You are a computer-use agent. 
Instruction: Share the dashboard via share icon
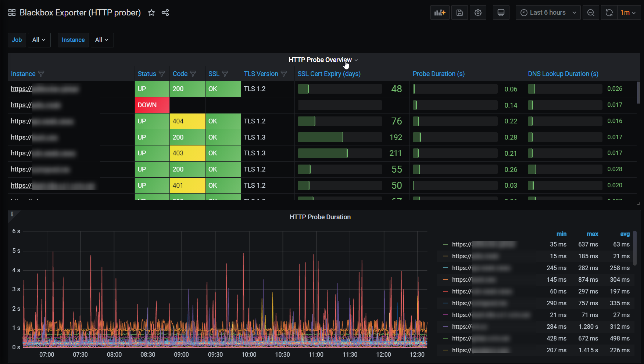pyautogui.click(x=165, y=12)
